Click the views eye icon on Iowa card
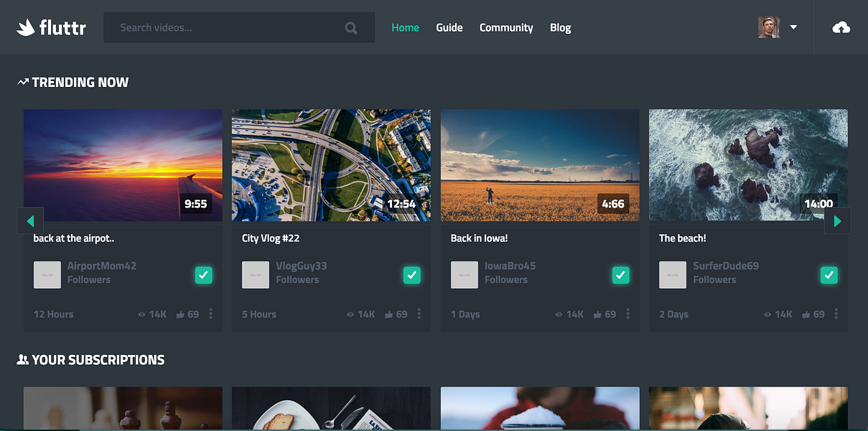The image size is (868, 431). (x=559, y=315)
